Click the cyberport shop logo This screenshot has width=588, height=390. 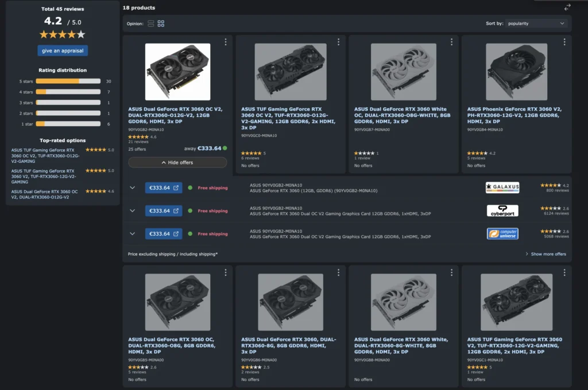pos(502,210)
